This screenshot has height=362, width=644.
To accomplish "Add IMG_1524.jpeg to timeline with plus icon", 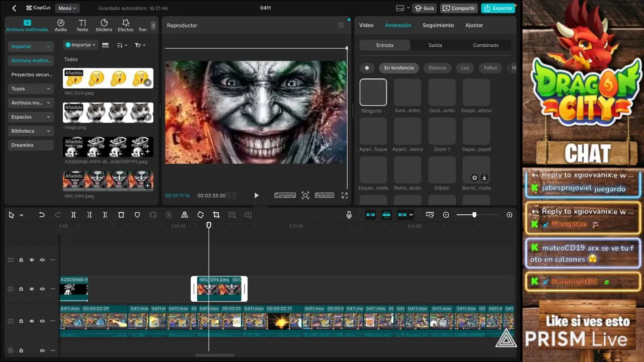I will (x=147, y=83).
